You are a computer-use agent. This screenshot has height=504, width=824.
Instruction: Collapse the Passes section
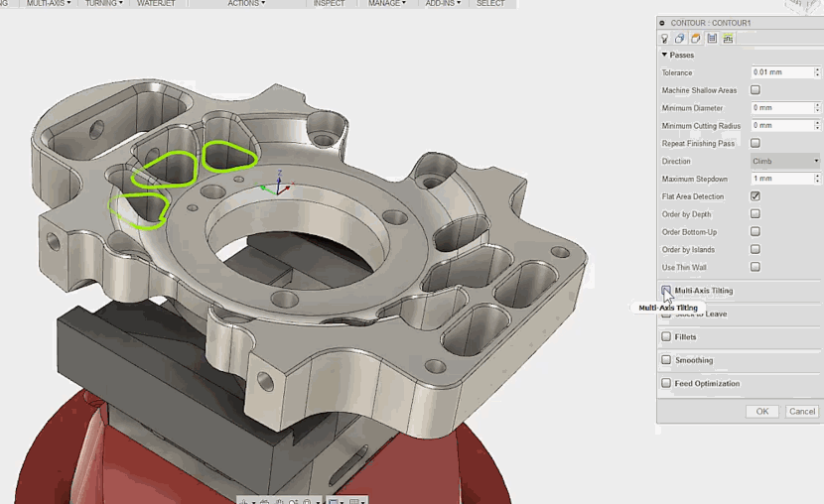pyautogui.click(x=665, y=56)
